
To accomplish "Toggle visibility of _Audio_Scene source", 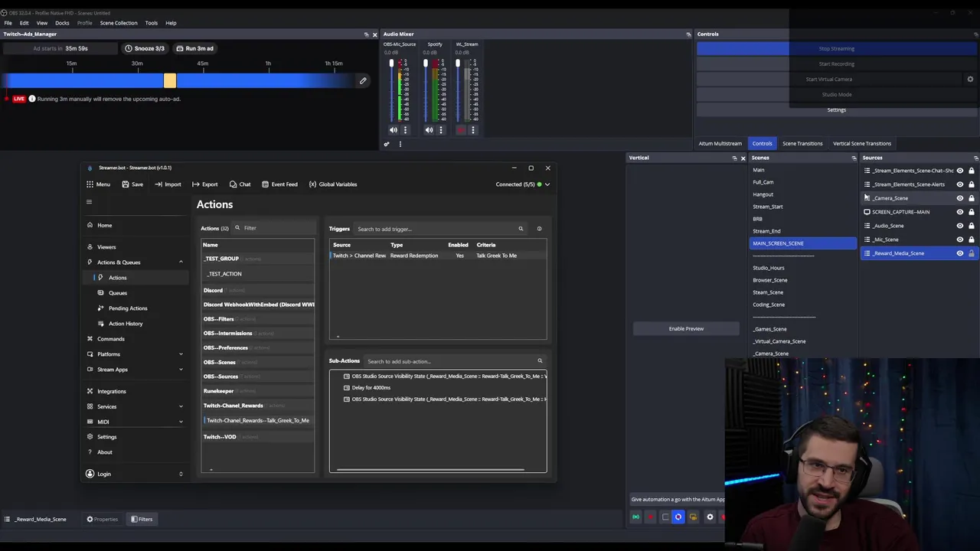I will pyautogui.click(x=960, y=226).
